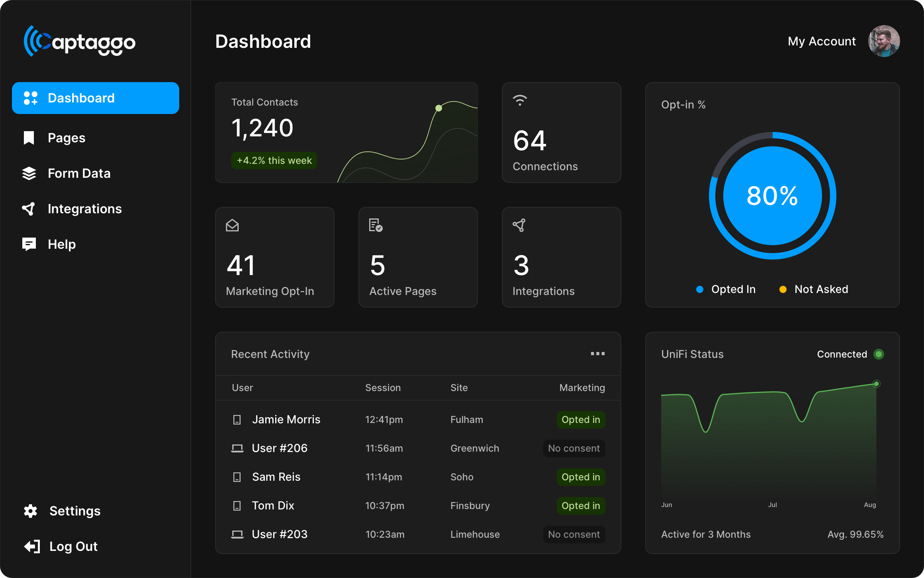Click No consent badge for User #203
Screen dimensions: 924x578
pyautogui.click(x=574, y=535)
